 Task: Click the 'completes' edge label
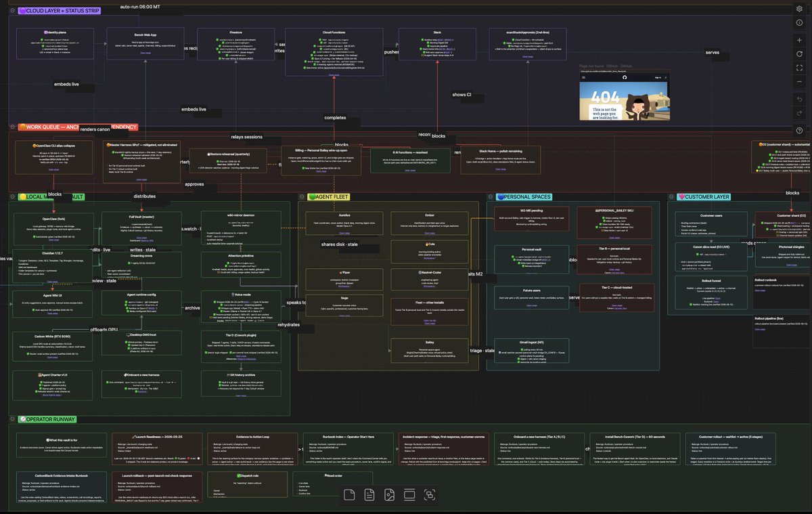click(334, 117)
